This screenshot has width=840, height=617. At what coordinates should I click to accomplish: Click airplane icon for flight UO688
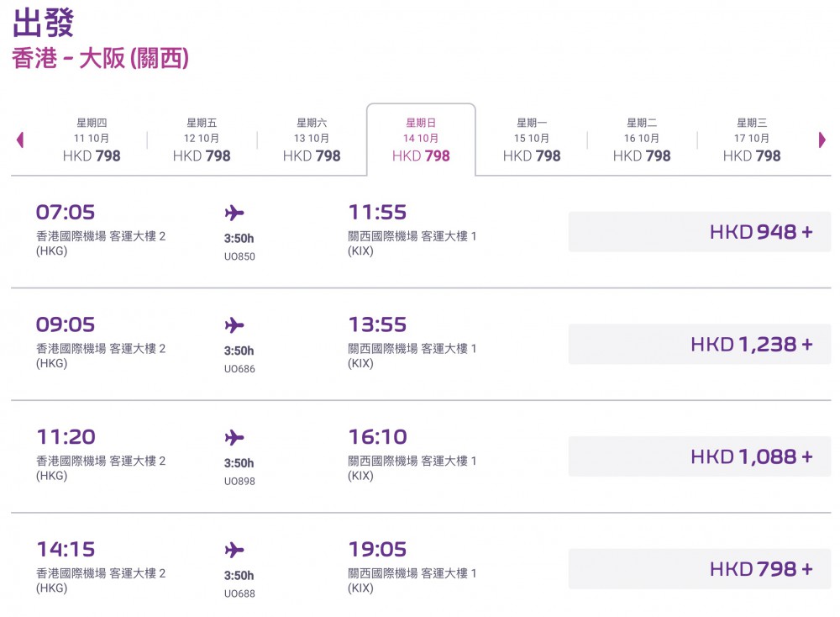(x=234, y=551)
